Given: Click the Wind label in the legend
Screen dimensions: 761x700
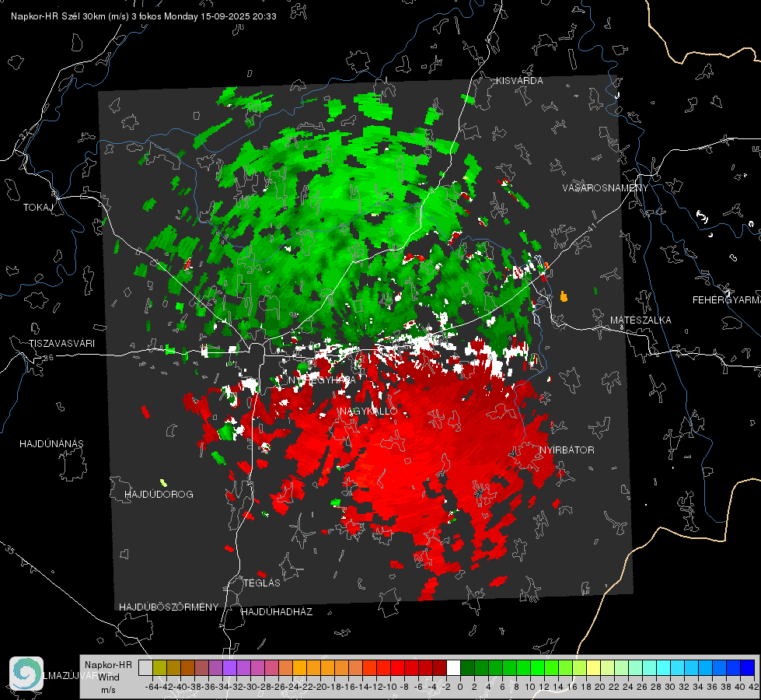Looking at the screenshot, I should pos(109,677).
